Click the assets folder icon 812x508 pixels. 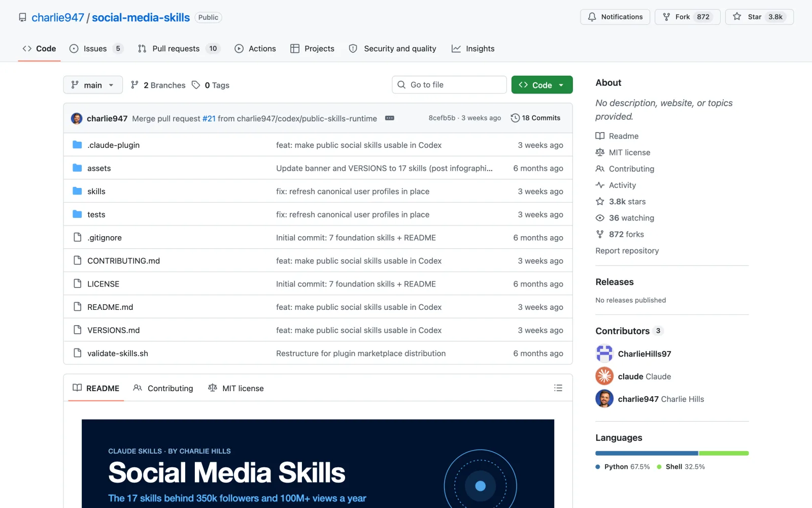(77, 168)
